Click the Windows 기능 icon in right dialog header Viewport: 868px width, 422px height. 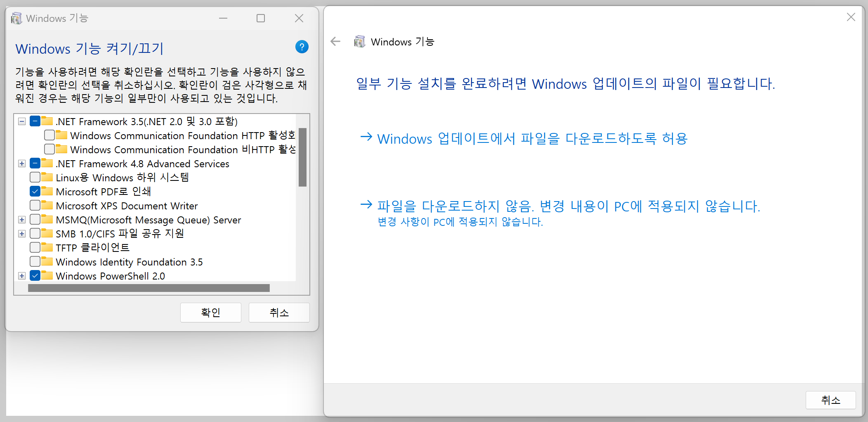pos(360,41)
